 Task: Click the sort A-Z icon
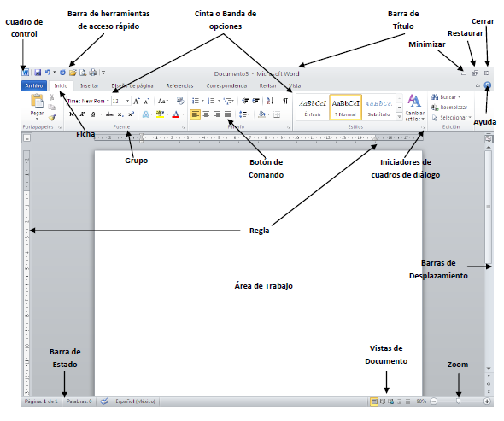[x=270, y=101]
